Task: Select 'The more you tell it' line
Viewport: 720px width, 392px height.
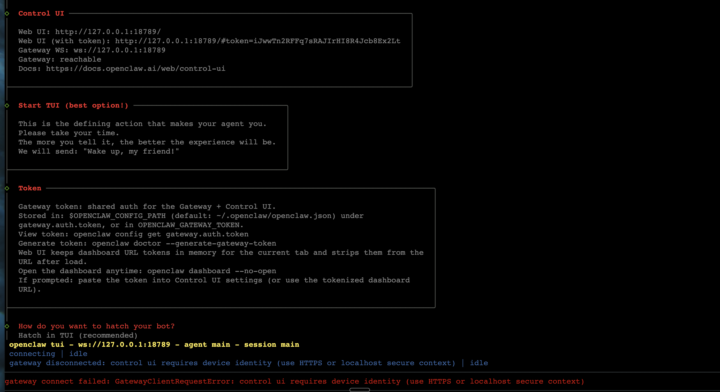Action: pyautogui.click(x=147, y=142)
